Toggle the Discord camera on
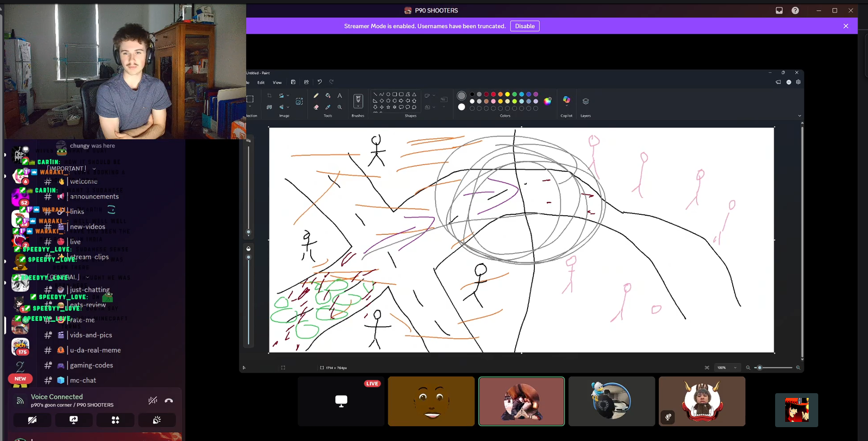Screen dimensions: 868x441 32,420
